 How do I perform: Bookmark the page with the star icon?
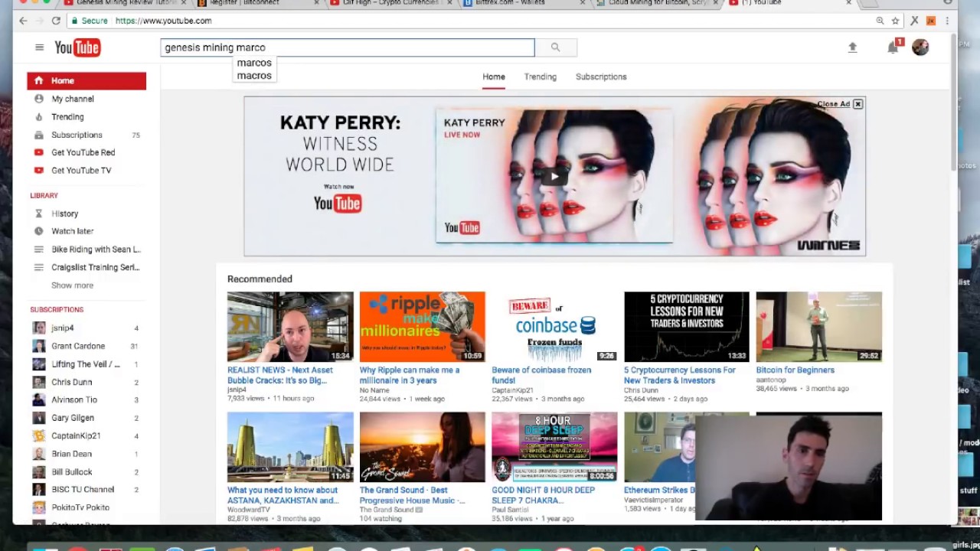tap(895, 21)
